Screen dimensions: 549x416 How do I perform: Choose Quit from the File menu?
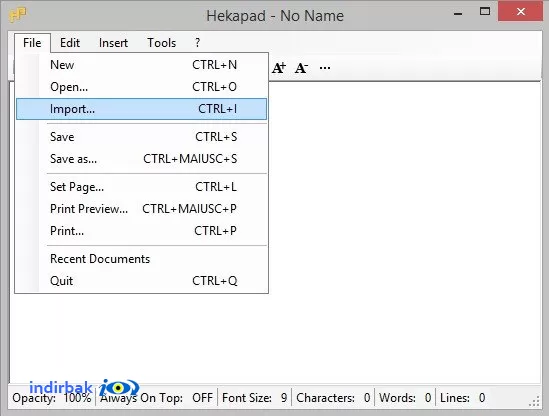(x=141, y=281)
